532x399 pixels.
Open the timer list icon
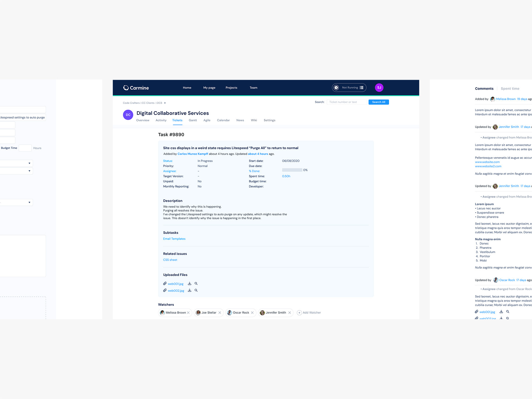362,88
